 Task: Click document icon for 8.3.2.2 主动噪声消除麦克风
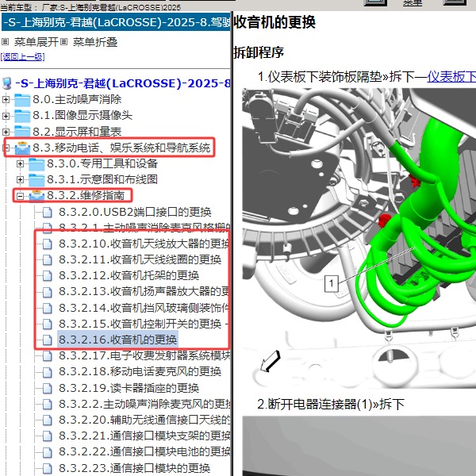(x=48, y=405)
